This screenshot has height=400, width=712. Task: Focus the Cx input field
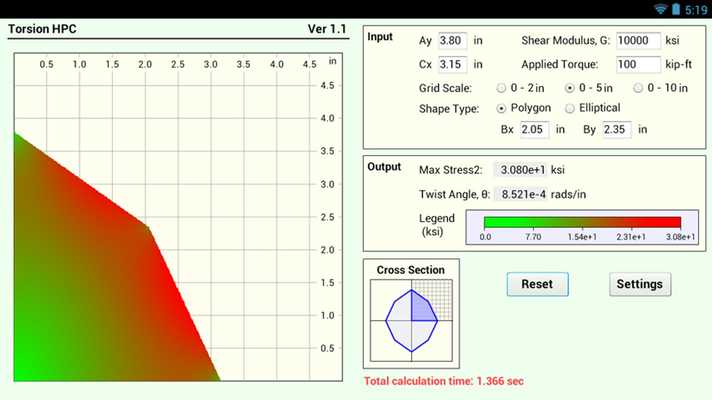point(452,64)
